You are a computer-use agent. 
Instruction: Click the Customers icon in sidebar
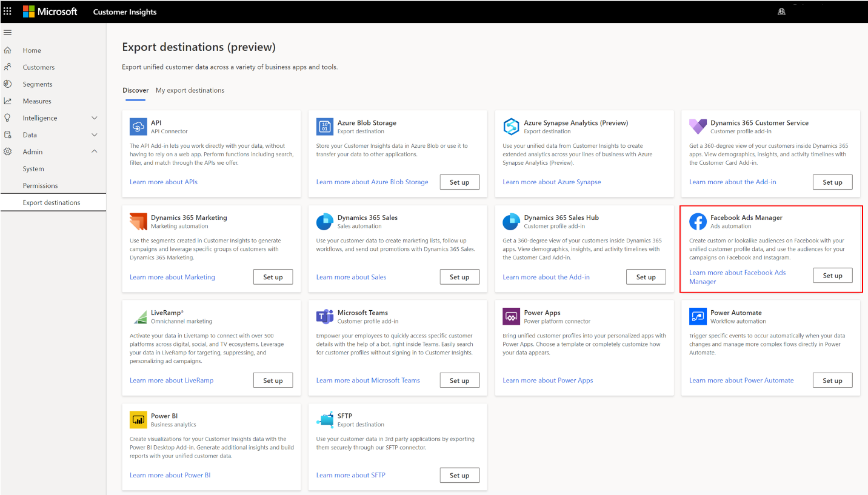(8, 67)
